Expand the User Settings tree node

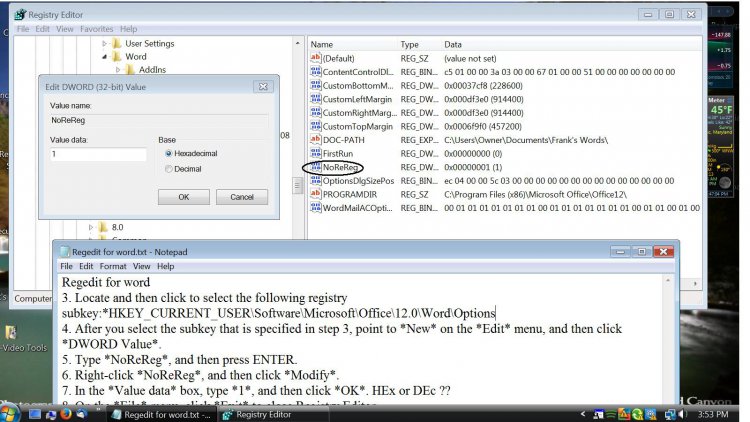104,44
